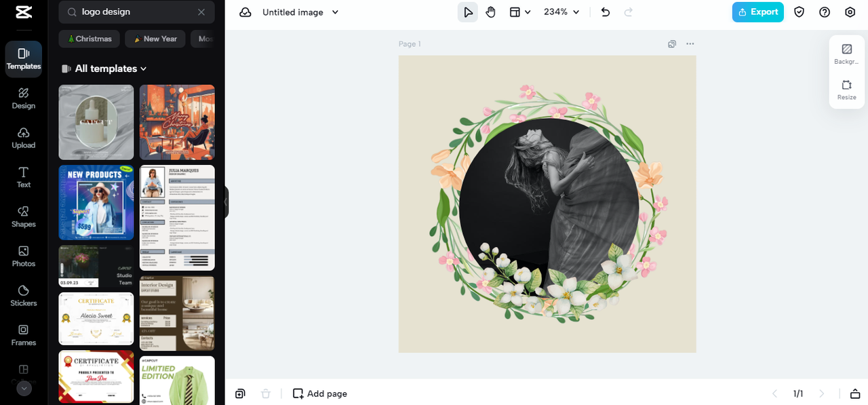Open the layout view options dropdown
Viewport: 868px width, 405px height.
click(x=520, y=12)
